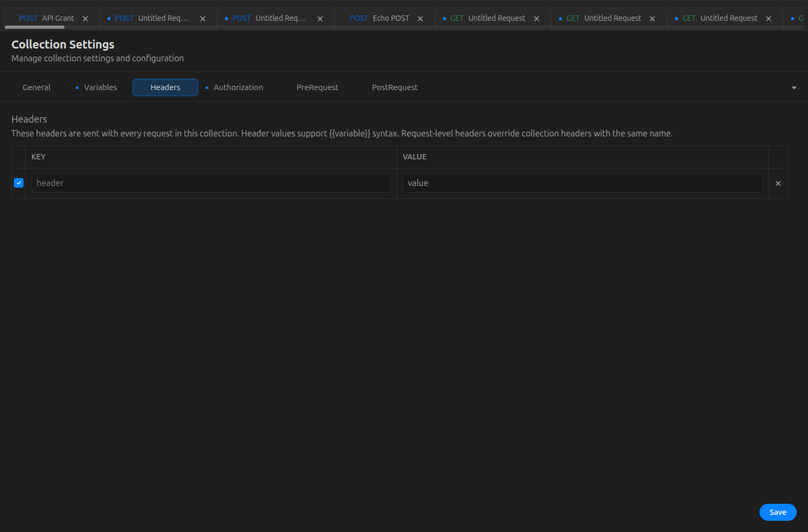Uncheck the header row checkbox
This screenshot has width=808, height=532.
coord(18,183)
